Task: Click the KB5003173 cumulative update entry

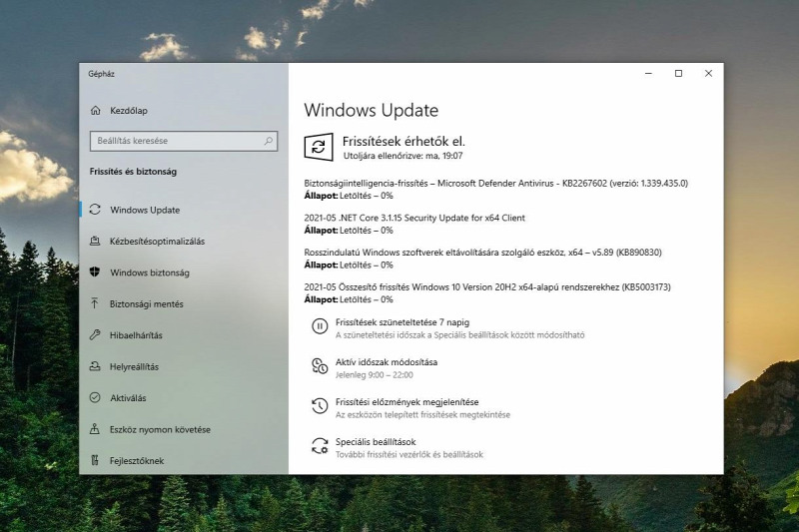Action: (x=487, y=287)
